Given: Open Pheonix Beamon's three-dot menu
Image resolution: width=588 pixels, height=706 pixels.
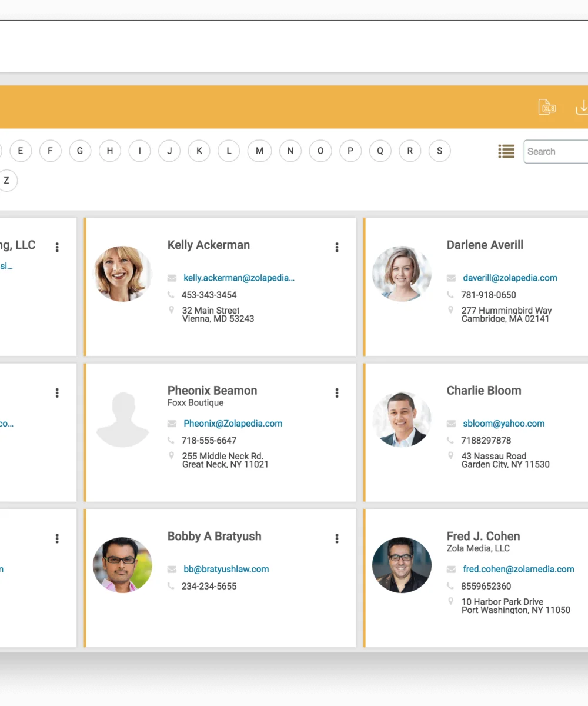Looking at the screenshot, I should coord(337,392).
